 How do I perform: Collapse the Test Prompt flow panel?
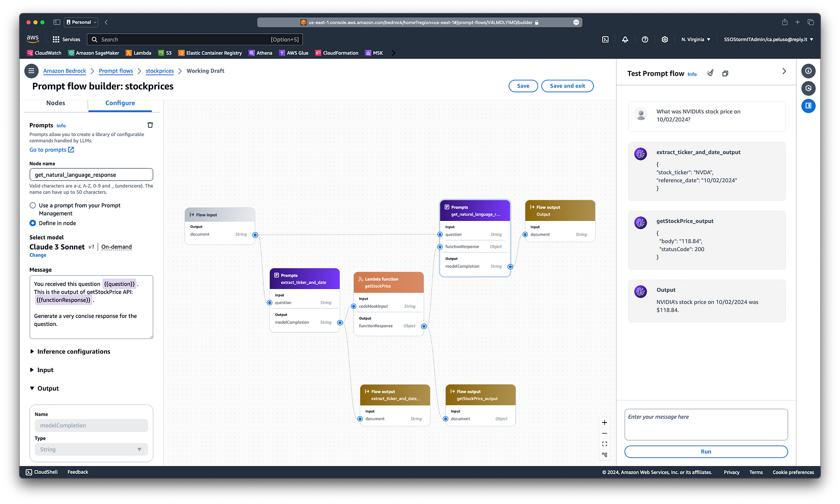(x=784, y=71)
